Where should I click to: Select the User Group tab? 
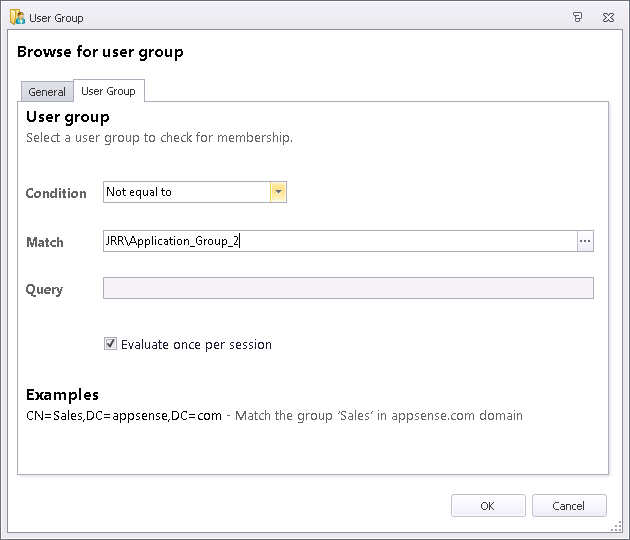tap(108, 91)
